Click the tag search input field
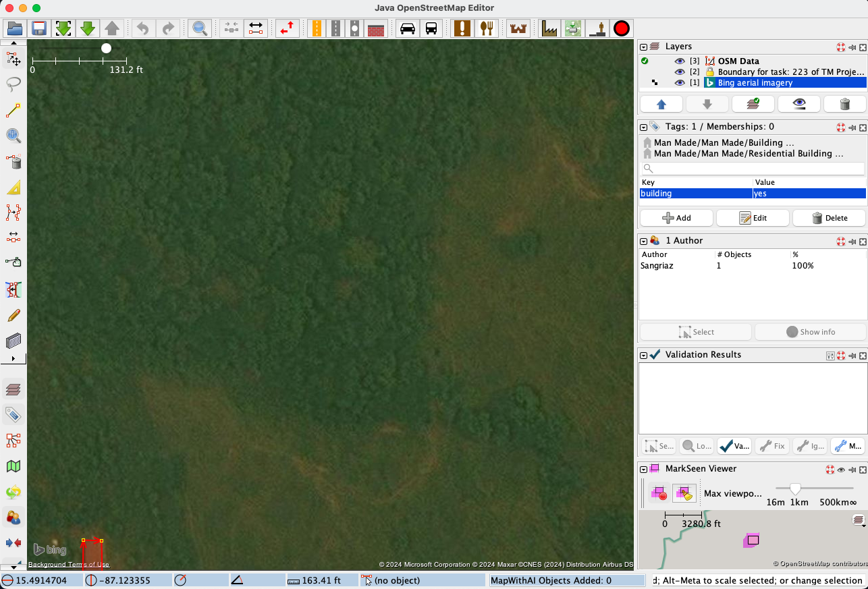868x589 pixels. [752, 169]
